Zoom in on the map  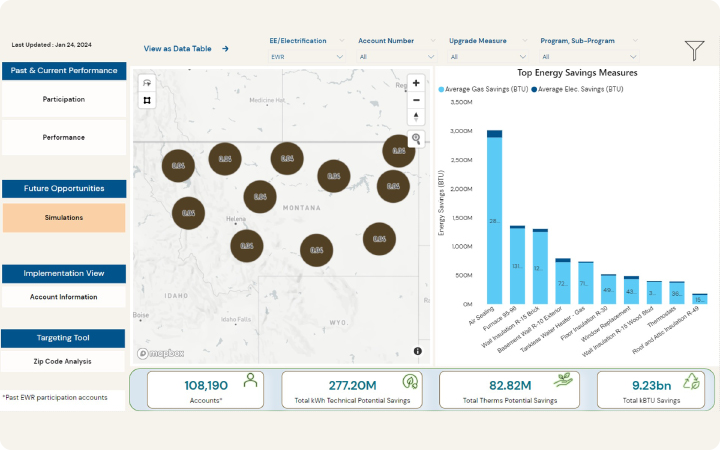(416, 83)
